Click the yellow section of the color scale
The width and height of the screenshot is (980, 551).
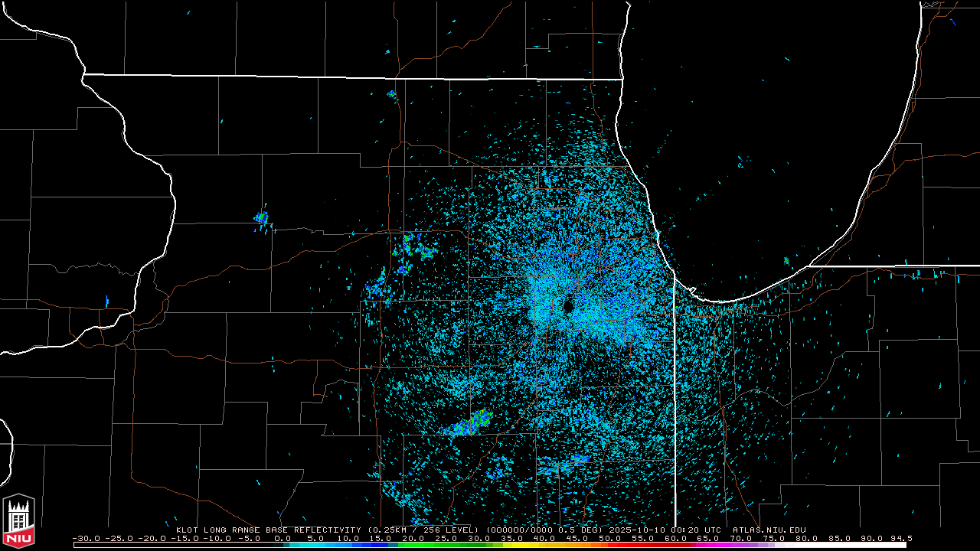coord(528,545)
